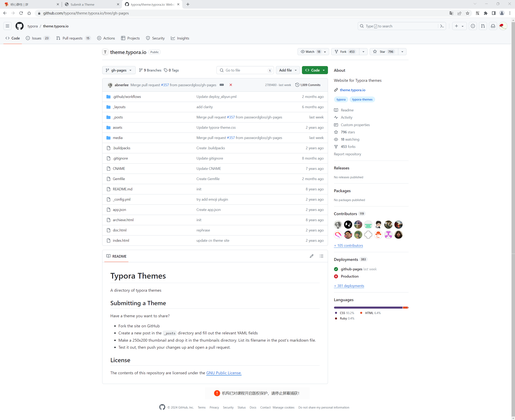
Task: Expand the Star lists arrow
Action: click(x=402, y=52)
